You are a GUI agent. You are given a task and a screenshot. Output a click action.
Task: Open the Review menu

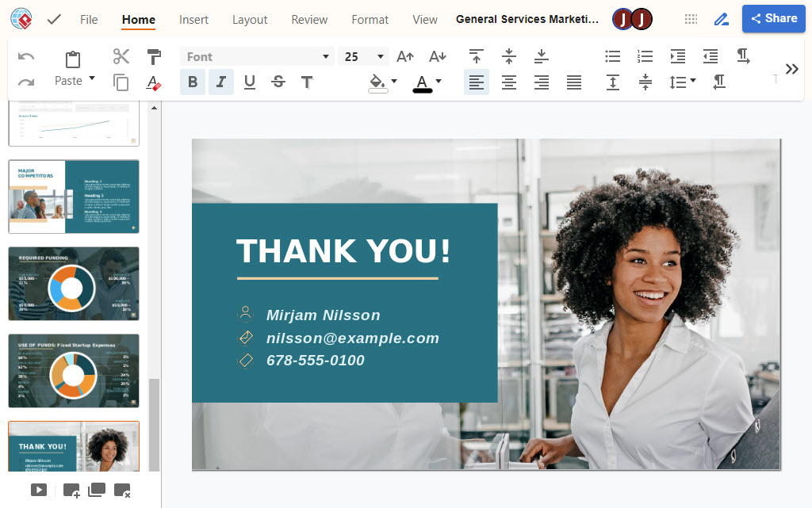308,19
